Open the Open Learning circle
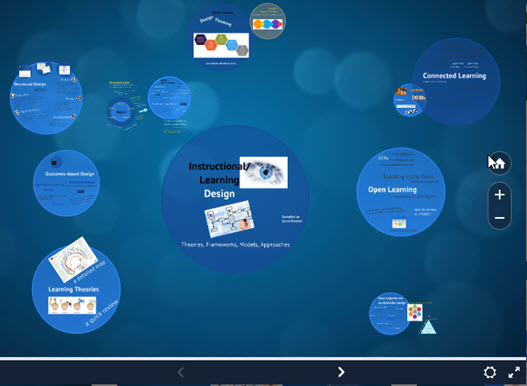 [401, 192]
